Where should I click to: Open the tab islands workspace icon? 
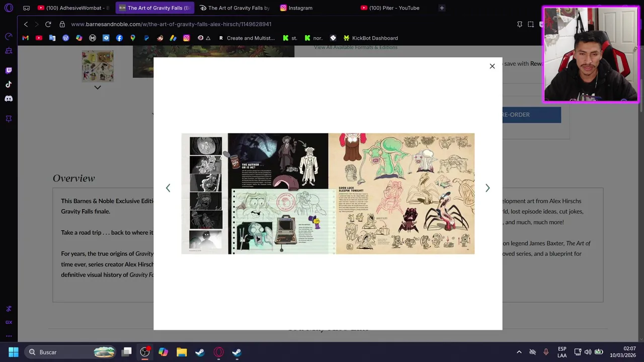26,8
